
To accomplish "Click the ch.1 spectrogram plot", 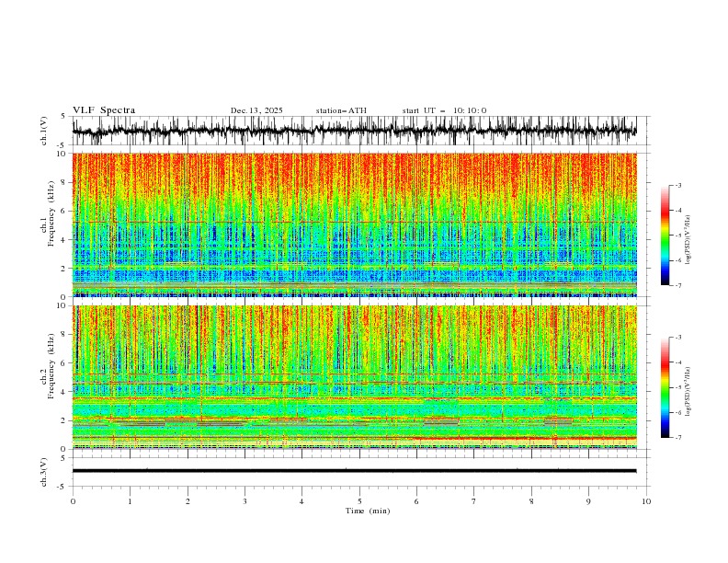I will [354, 224].
